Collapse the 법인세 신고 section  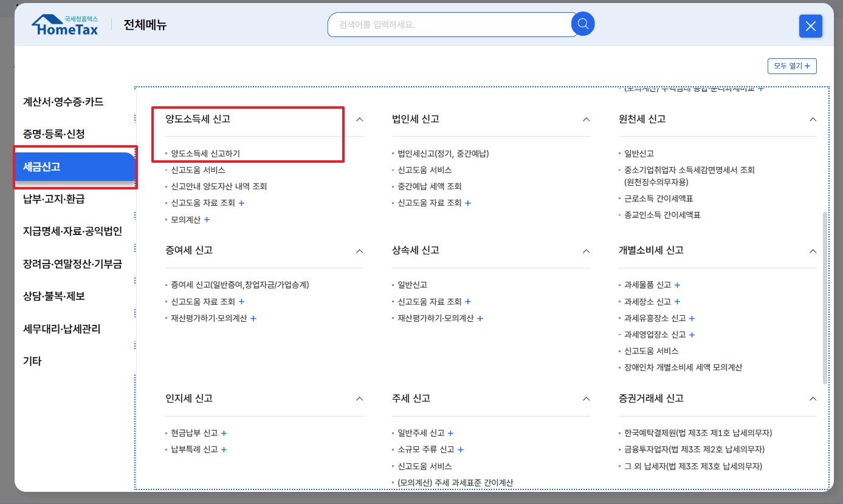click(x=585, y=120)
